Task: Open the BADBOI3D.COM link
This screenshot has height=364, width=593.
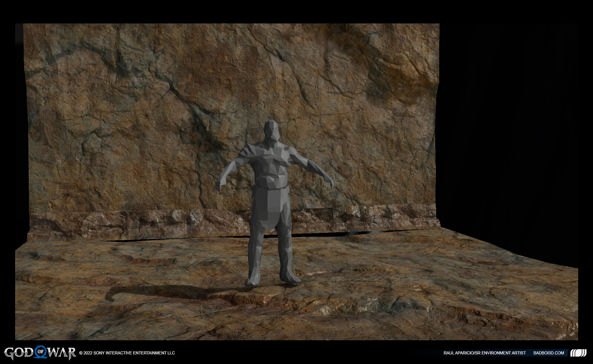Action: [549, 353]
